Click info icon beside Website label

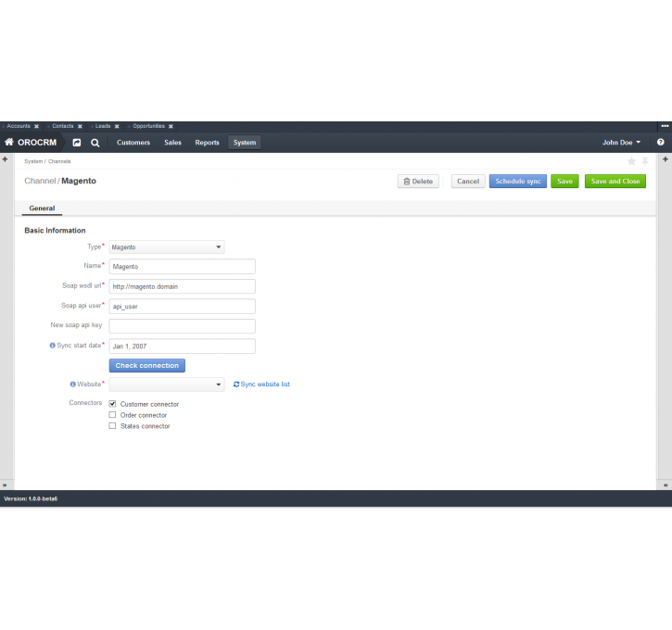click(x=73, y=384)
